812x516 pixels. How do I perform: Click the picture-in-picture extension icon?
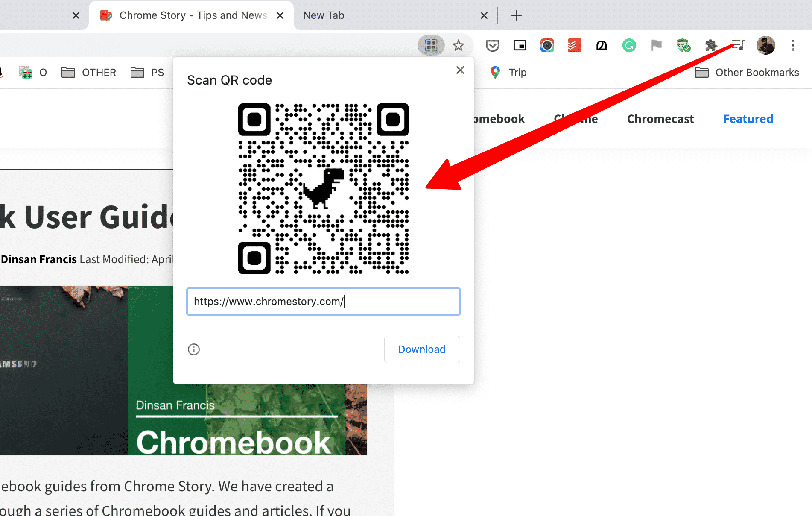[x=520, y=45]
